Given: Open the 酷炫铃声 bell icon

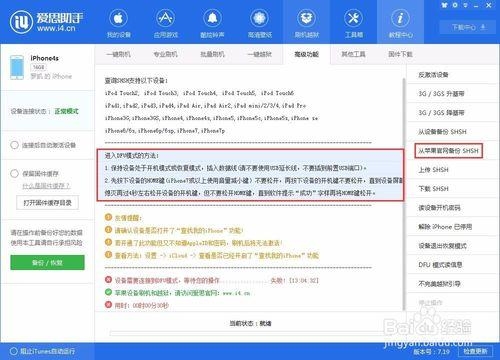Looking at the screenshot, I should pyautogui.click(x=212, y=19).
